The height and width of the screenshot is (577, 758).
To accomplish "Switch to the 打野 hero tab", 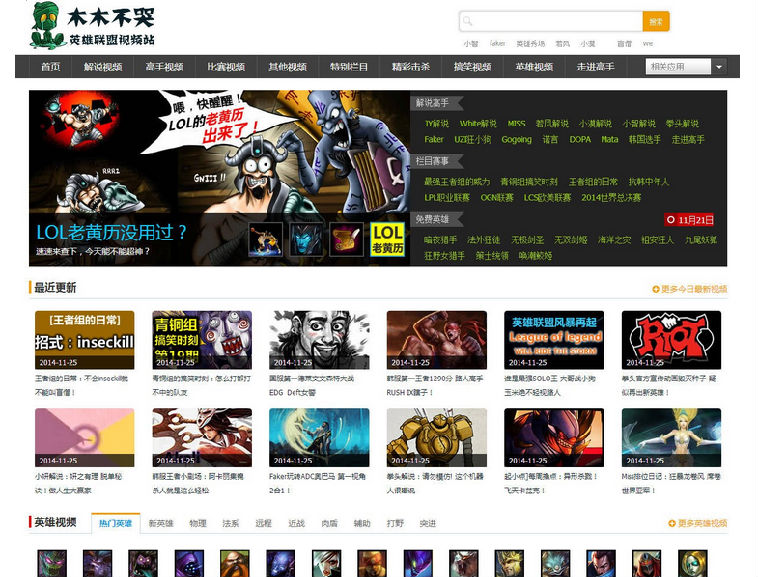I will [395, 523].
